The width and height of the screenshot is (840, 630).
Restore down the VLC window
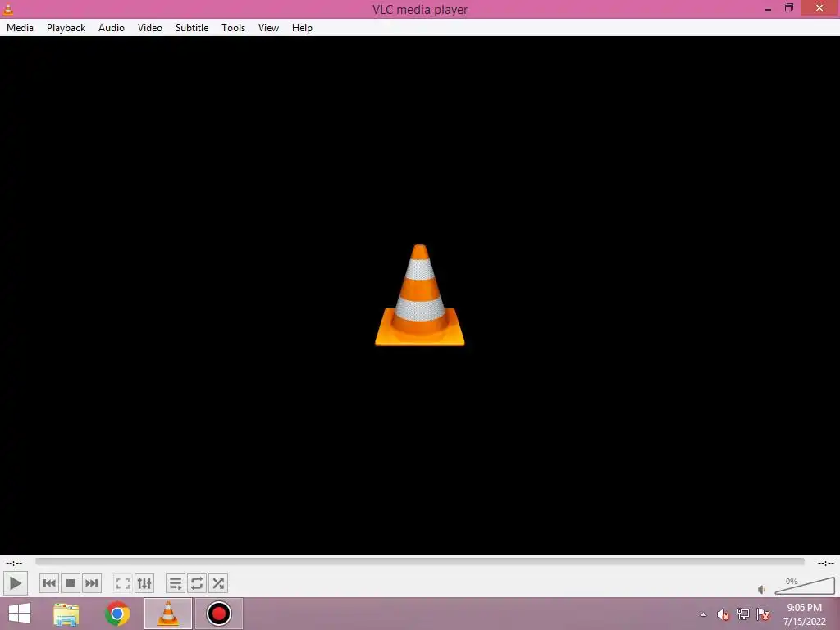[x=789, y=8]
